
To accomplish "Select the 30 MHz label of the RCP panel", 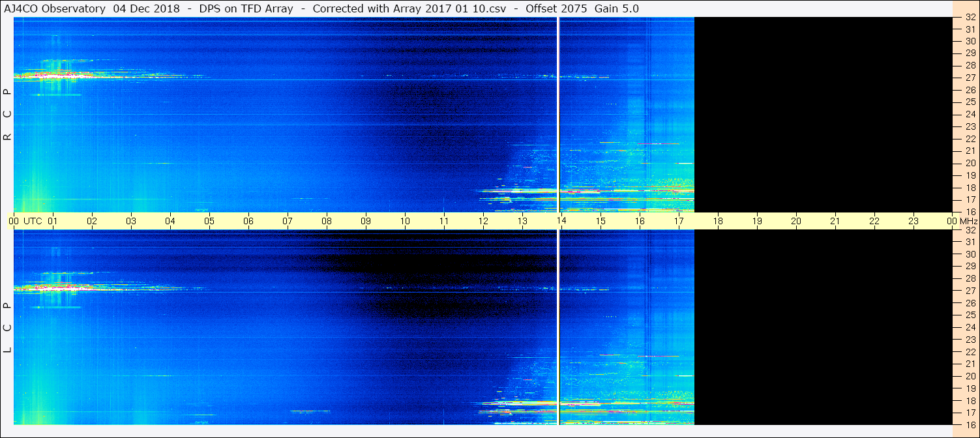I will (x=970, y=41).
